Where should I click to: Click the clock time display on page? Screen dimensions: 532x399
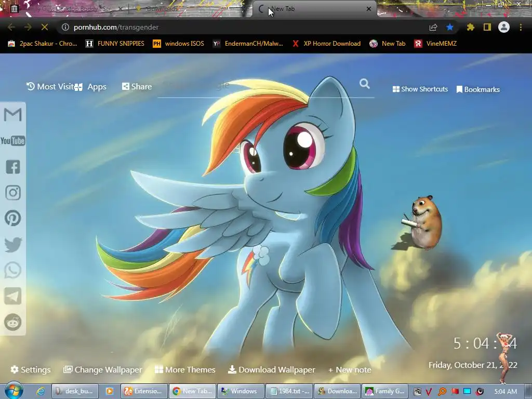point(485,343)
